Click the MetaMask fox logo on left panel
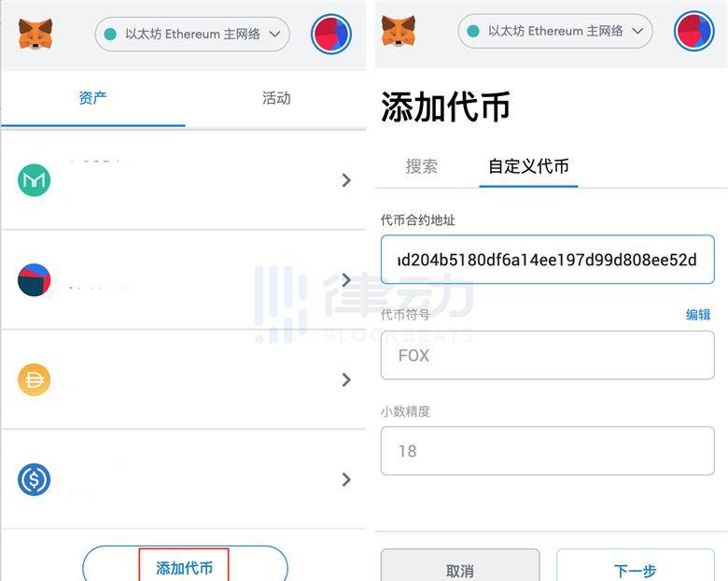 point(35,34)
